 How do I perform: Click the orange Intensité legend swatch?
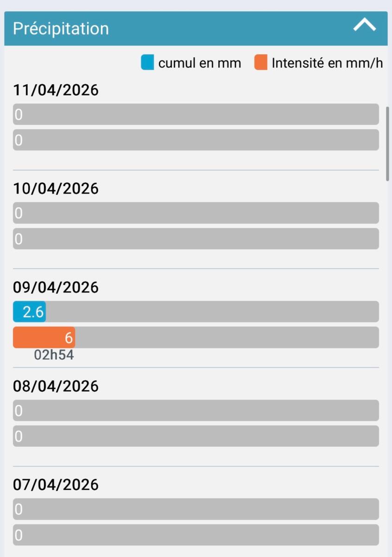click(x=261, y=63)
